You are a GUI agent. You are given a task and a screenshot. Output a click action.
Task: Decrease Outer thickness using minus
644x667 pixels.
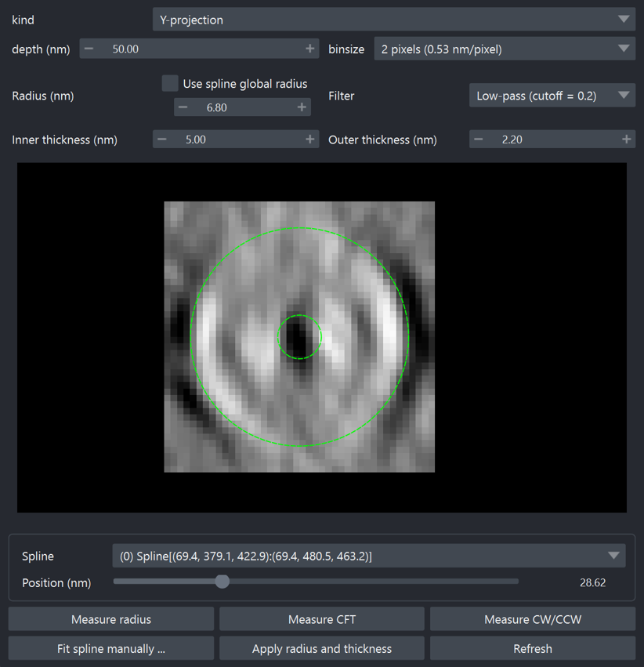pyautogui.click(x=479, y=140)
